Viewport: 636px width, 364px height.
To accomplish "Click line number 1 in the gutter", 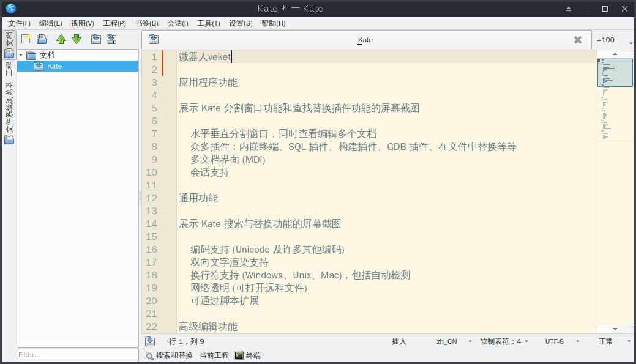I will (154, 57).
